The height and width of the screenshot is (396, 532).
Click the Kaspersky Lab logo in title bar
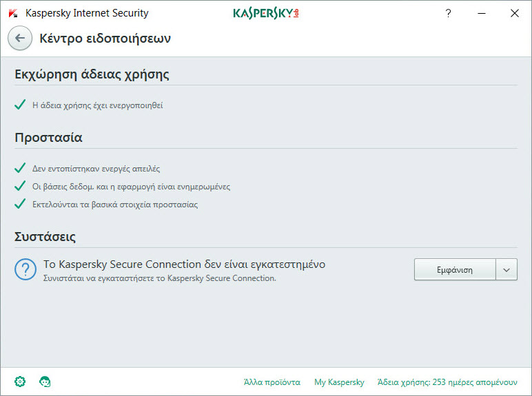[x=266, y=13]
